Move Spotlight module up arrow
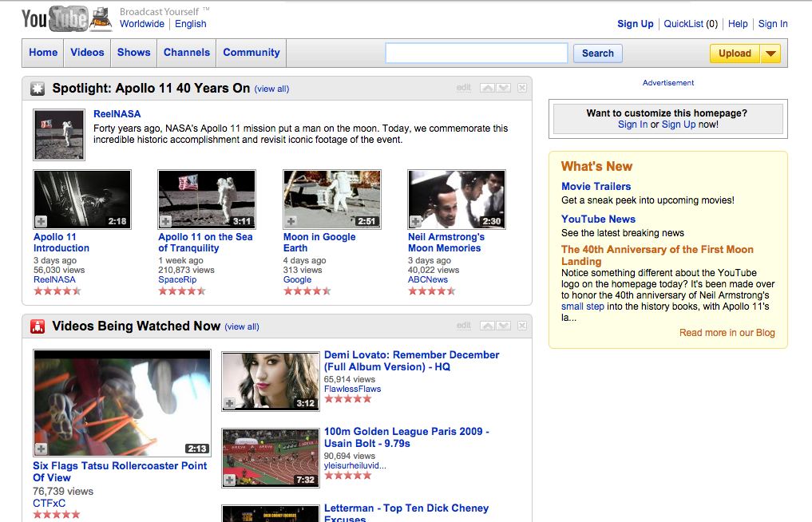 (x=487, y=88)
